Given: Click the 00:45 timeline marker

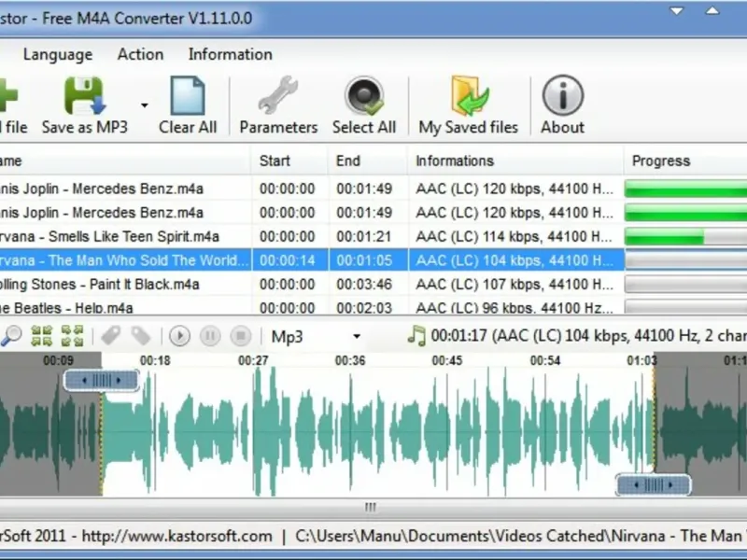Looking at the screenshot, I should click(x=447, y=360).
